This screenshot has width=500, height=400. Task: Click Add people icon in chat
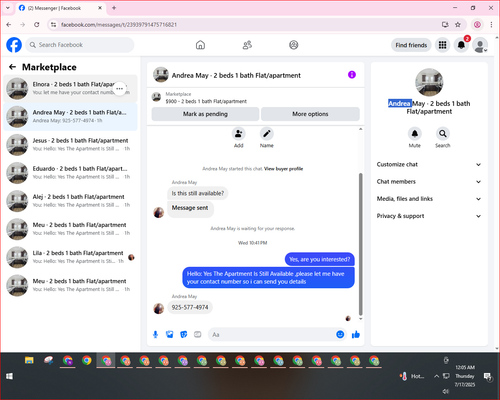point(239,134)
